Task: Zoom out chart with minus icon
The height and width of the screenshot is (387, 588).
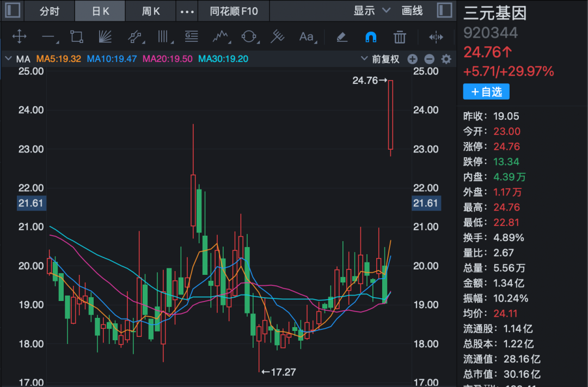Action: coord(430,59)
